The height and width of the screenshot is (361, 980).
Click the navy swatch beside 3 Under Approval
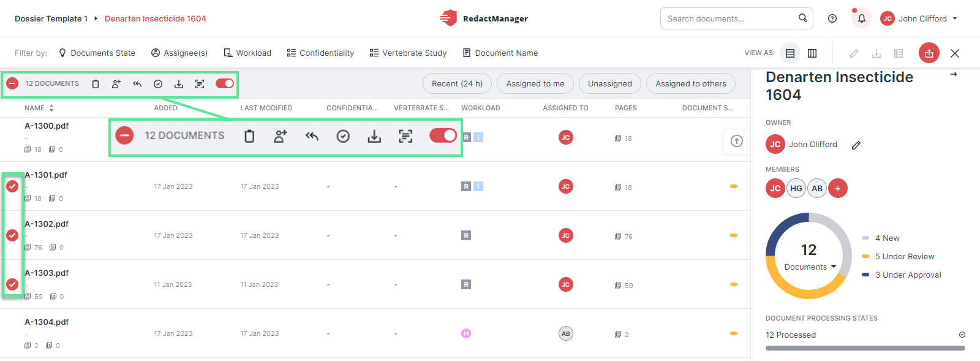pyautogui.click(x=865, y=275)
